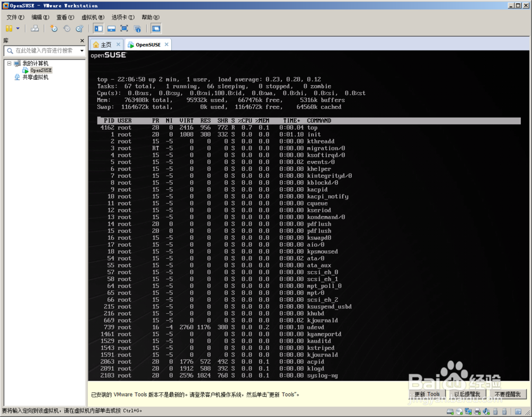The width and height of the screenshot is (532, 417).
Task: Click the 'ksuspend_usbd' process row
Action: (x=226, y=307)
